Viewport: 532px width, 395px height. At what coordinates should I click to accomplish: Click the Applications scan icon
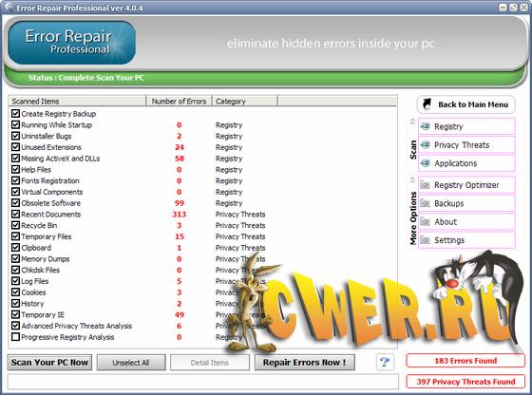pyautogui.click(x=426, y=163)
